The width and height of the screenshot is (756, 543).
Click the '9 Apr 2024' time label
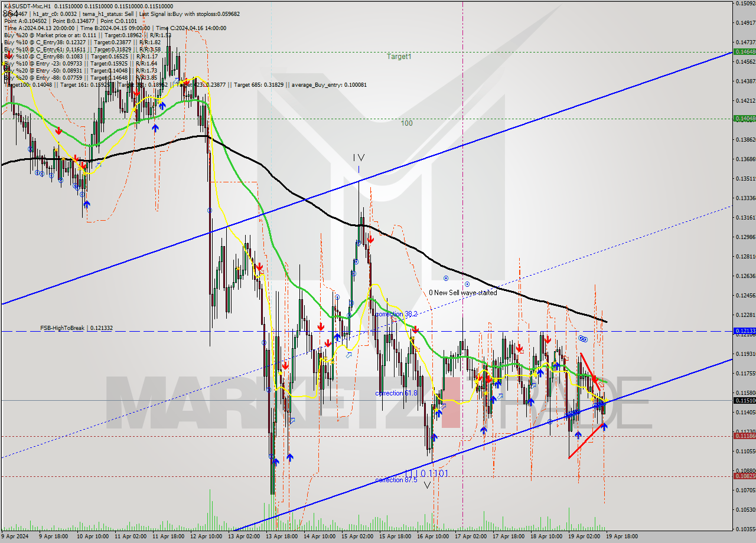coord(14,537)
